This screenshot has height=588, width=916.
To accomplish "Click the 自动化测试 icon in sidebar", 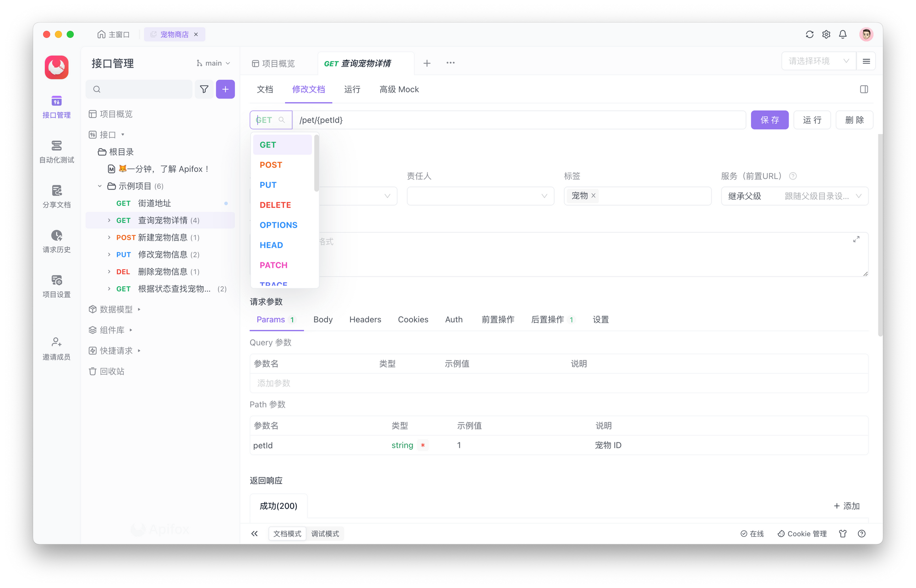I will (57, 146).
